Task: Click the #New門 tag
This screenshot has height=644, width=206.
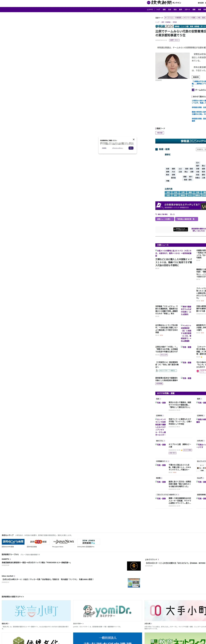Action: (x=164, y=355)
